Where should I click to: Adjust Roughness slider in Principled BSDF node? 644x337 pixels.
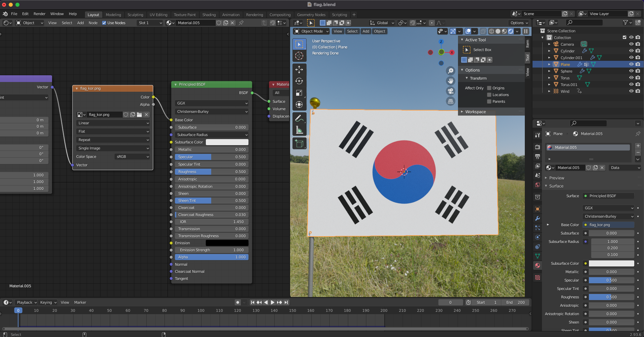[212, 172]
